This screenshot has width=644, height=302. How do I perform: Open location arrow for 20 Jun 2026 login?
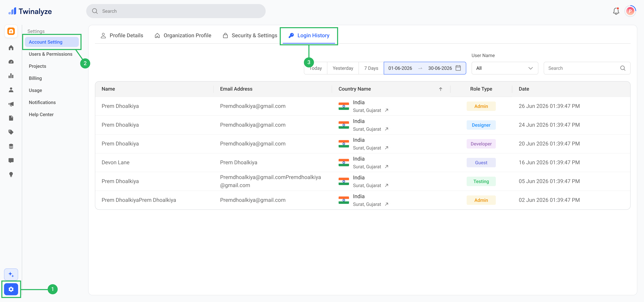[386, 148]
